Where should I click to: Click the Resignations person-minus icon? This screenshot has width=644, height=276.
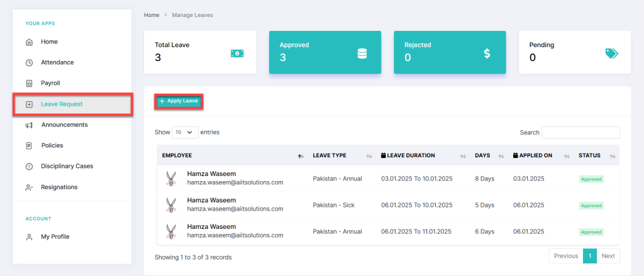29,188
